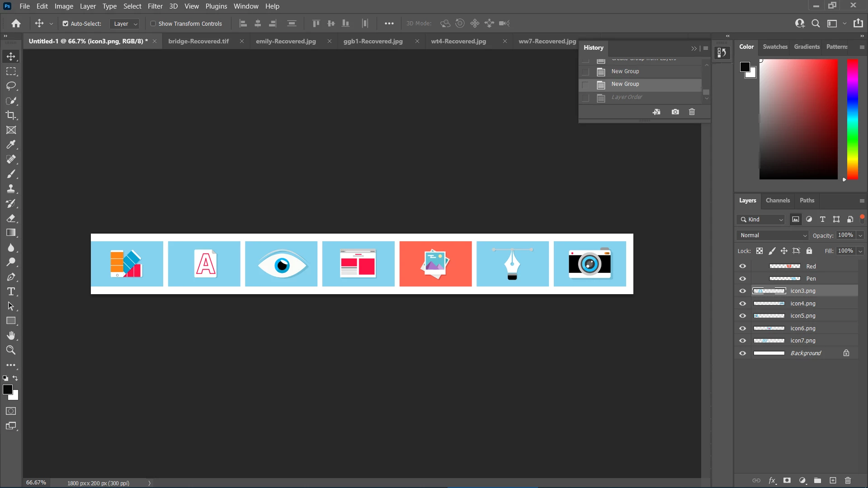
Task: Create new snapshot in History panel
Action: (675, 112)
